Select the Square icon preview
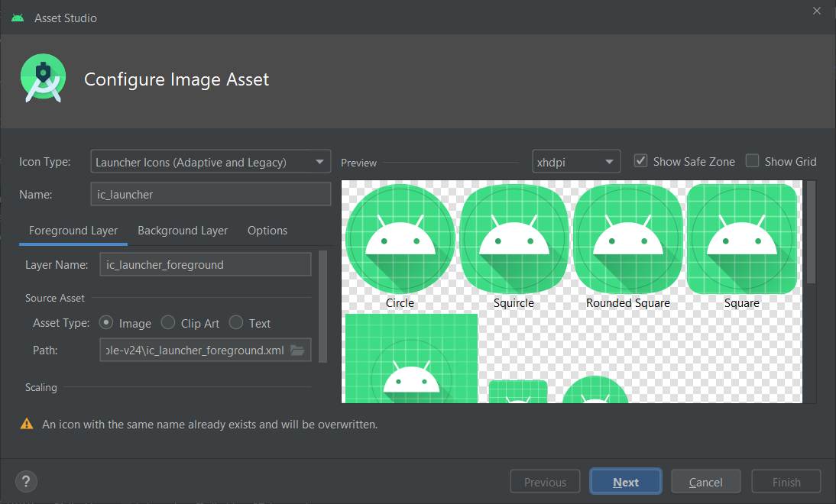836x504 pixels. [x=742, y=239]
